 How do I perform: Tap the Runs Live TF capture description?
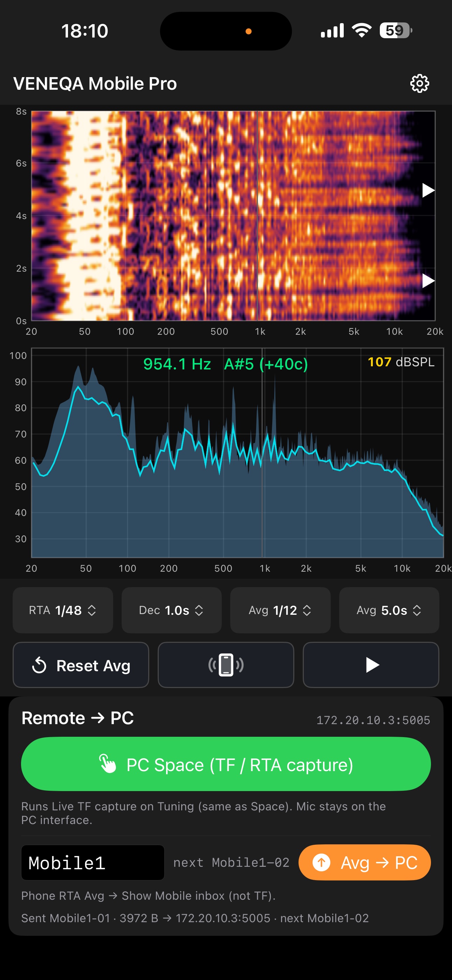point(204,813)
